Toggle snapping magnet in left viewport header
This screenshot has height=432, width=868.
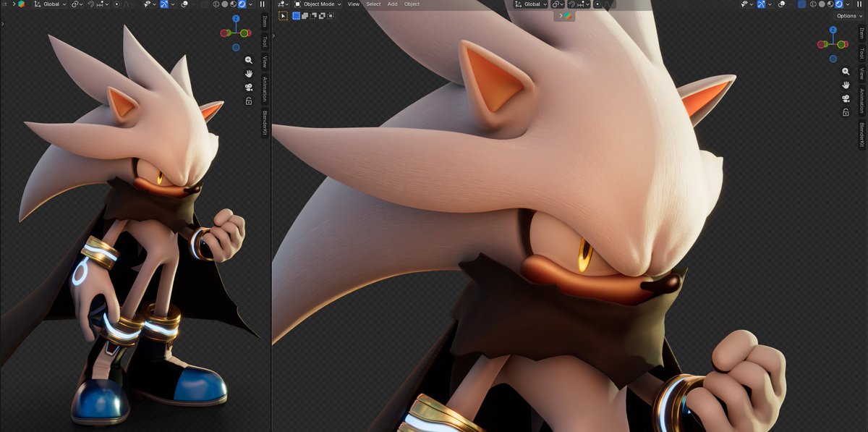pyautogui.click(x=91, y=4)
